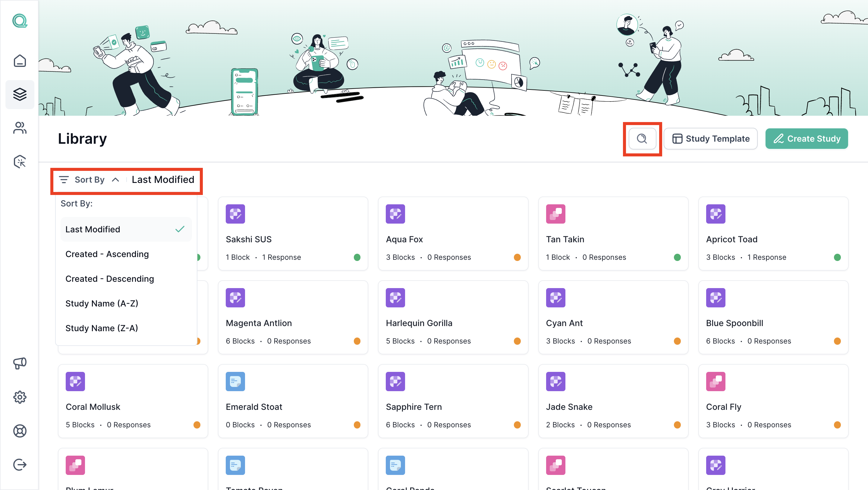Click the green status dot on Tan Takin
The width and height of the screenshot is (868, 490).
click(677, 257)
